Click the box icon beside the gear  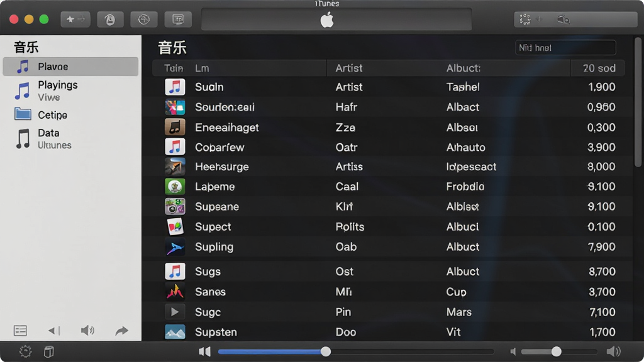coord(49,351)
